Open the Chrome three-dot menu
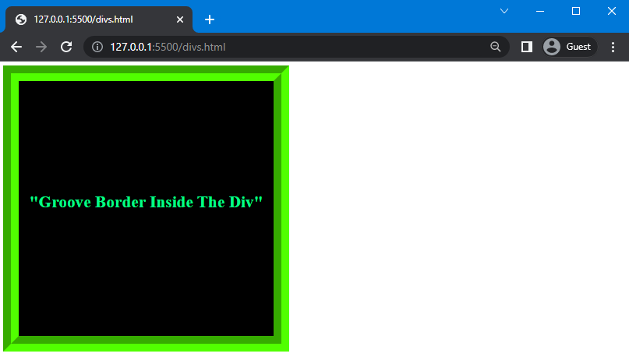629x364 pixels. (613, 47)
